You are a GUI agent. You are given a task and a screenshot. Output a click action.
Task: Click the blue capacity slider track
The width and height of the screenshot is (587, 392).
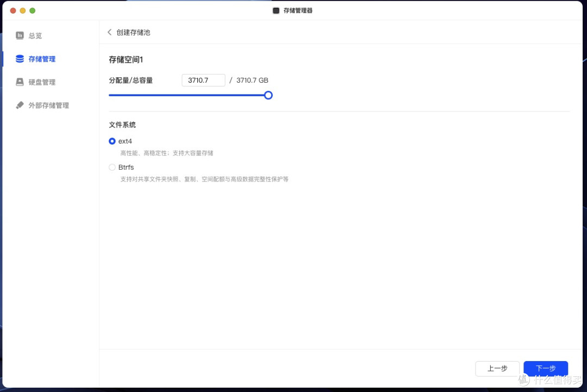click(x=186, y=95)
